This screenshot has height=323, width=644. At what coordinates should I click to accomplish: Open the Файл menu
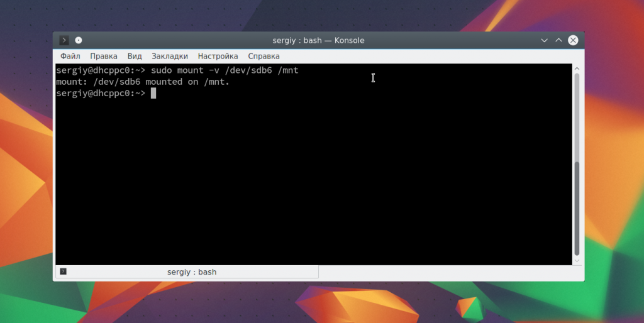pyautogui.click(x=70, y=56)
